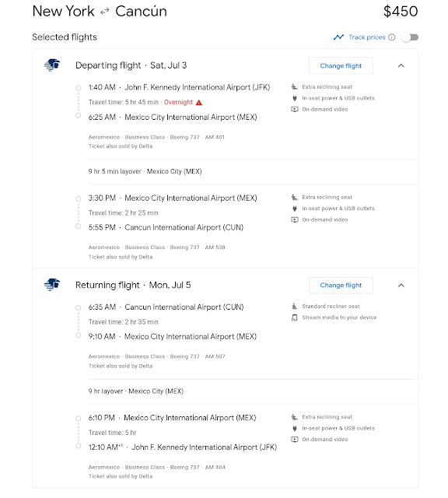The image size is (448, 498).
Task: Click the Track prices trend line icon
Action: pos(339,37)
